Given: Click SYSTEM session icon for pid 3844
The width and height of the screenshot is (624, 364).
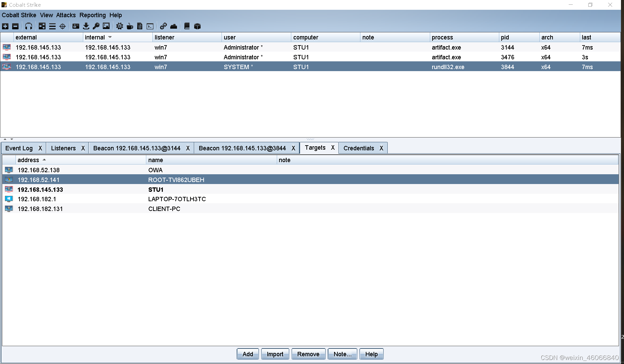Looking at the screenshot, I should point(7,67).
